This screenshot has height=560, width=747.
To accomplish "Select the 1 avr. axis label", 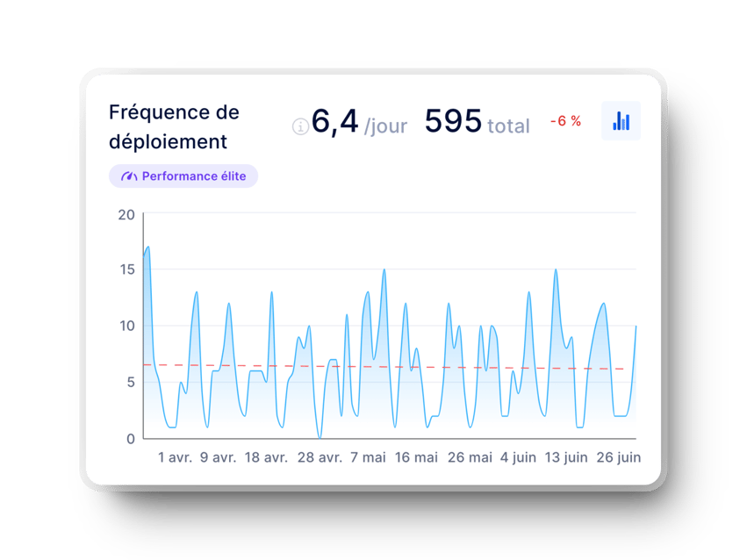I will click(x=174, y=456).
